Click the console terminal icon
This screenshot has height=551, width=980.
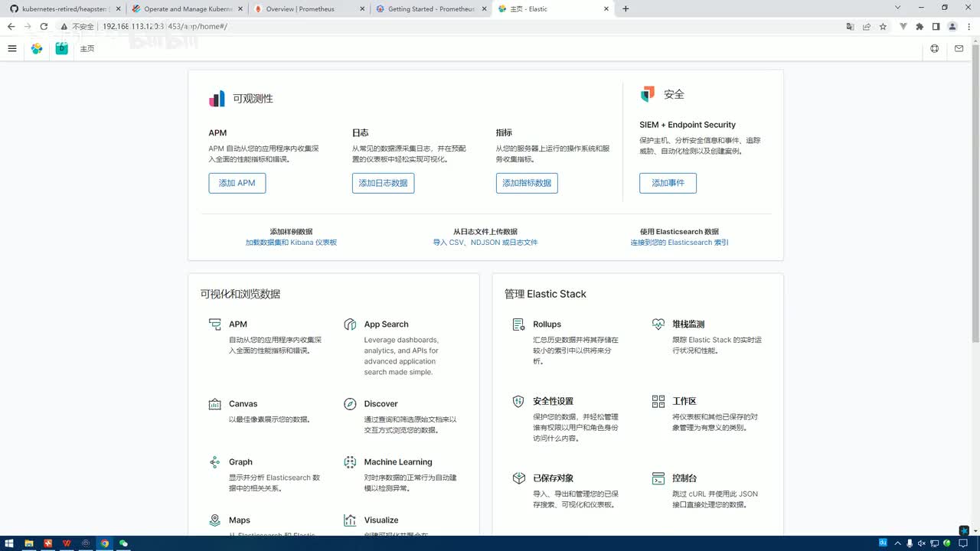658,478
